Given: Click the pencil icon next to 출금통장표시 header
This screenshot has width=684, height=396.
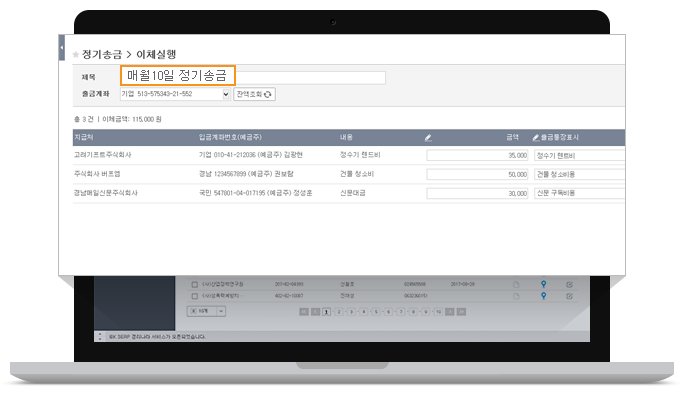Looking at the screenshot, I should click(536, 137).
